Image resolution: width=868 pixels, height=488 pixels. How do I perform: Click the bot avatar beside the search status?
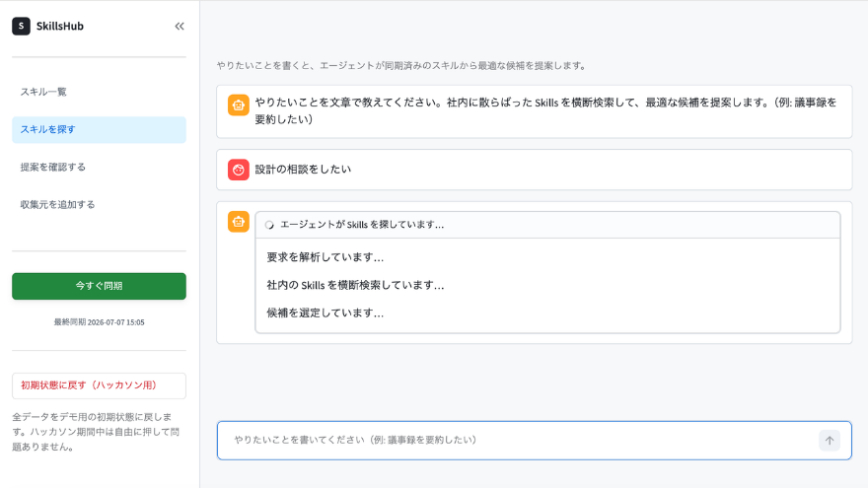tap(239, 222)
